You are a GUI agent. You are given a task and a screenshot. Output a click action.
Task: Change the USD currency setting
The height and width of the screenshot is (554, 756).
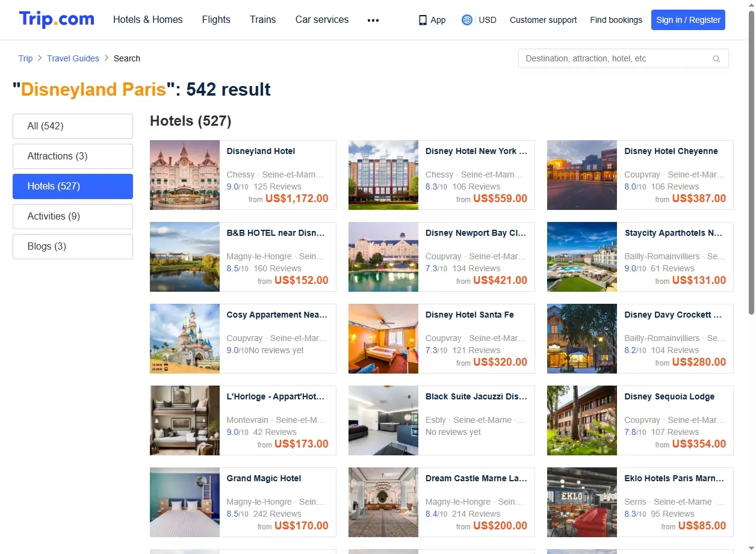pos(488,20)
